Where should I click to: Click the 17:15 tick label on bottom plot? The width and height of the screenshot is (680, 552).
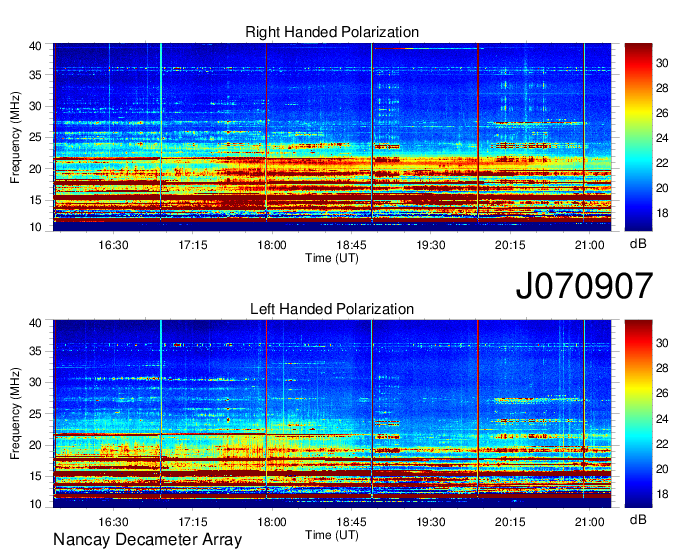point(193,522)
